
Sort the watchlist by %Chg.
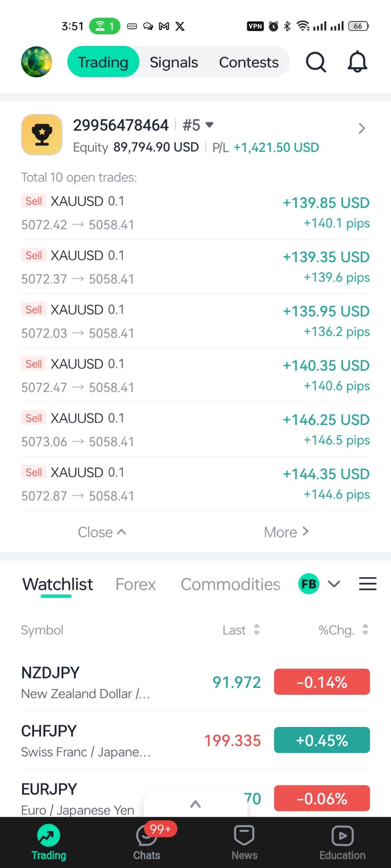point(343,630)
